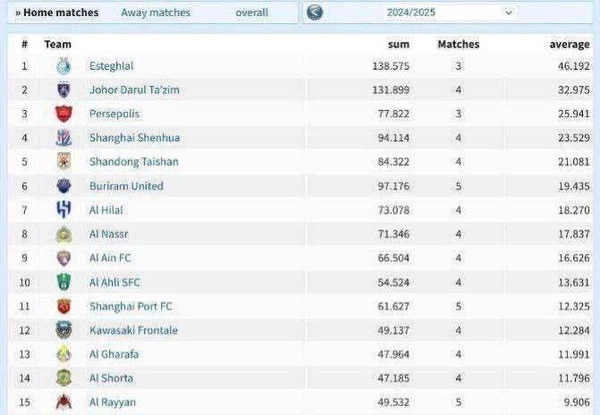Select the Home matches tab
600x415 pixels.
click(x=57, y=13)
